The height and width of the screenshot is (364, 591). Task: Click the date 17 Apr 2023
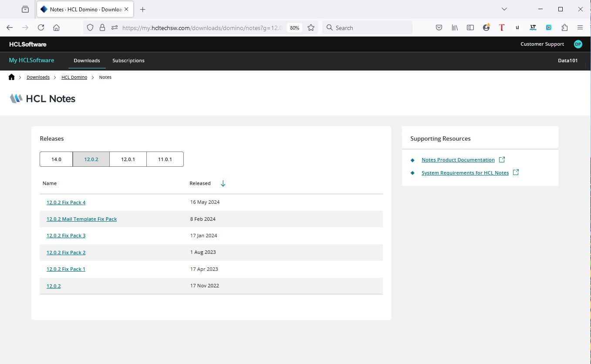(x=204, y=269)
